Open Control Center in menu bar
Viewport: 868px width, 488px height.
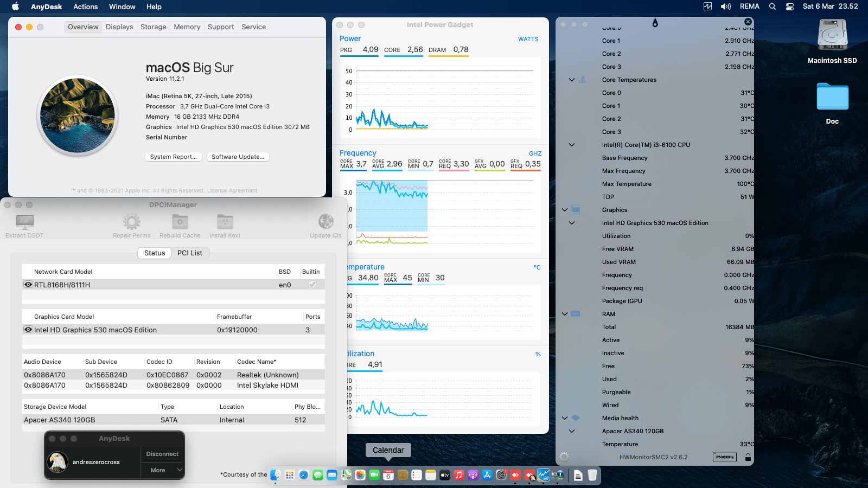tap(790, 7)
